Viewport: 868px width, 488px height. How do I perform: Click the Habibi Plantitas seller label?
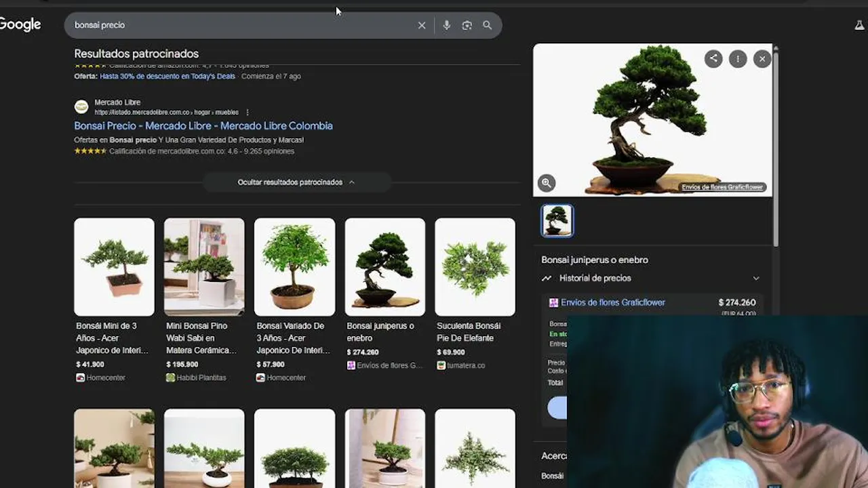coord(201,378)
